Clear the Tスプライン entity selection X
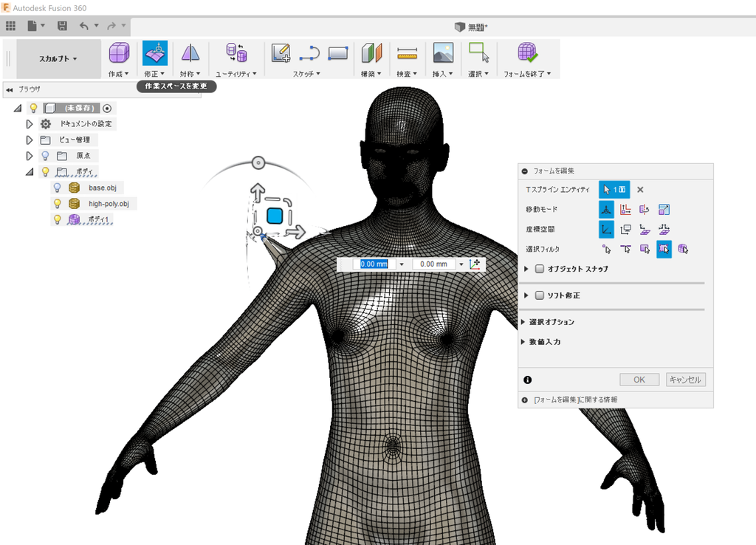The image size is (756, 545). coord(640,190)
